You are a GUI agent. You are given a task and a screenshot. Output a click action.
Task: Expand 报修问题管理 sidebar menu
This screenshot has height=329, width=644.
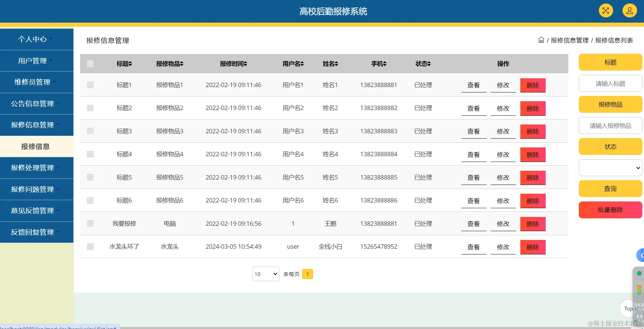tap(36, 189)
